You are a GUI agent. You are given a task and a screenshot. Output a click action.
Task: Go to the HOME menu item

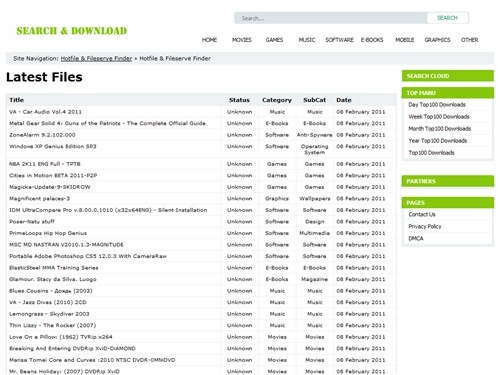coord(209,40)
